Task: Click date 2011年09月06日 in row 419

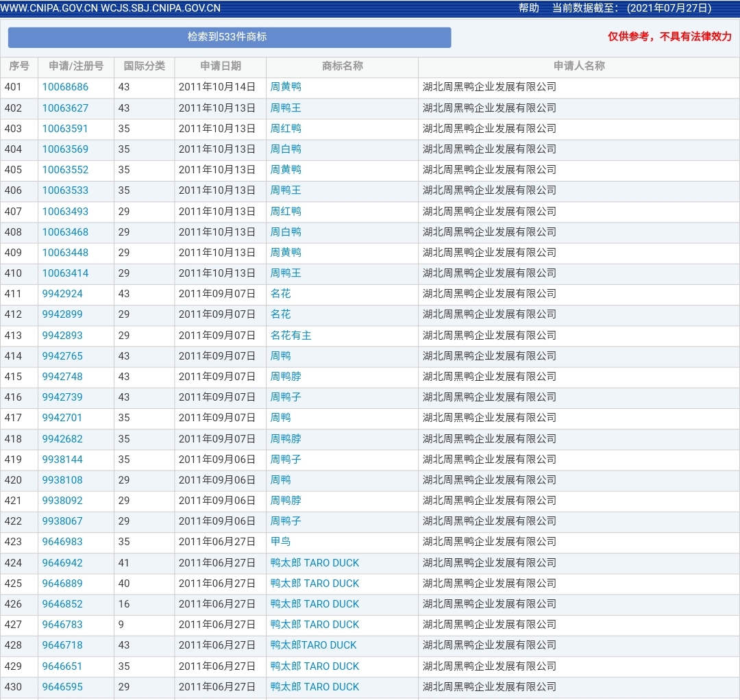Action: pos(217,460)
